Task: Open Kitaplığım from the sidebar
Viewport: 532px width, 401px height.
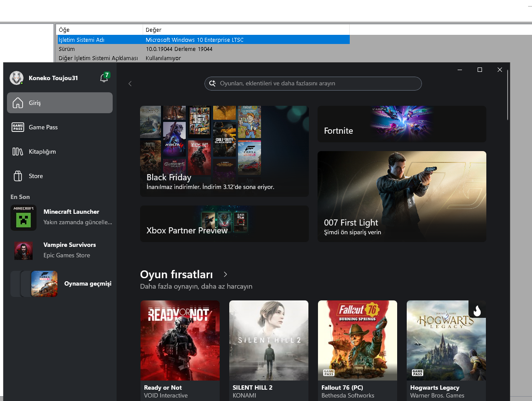Action: (x=60, y=152)
